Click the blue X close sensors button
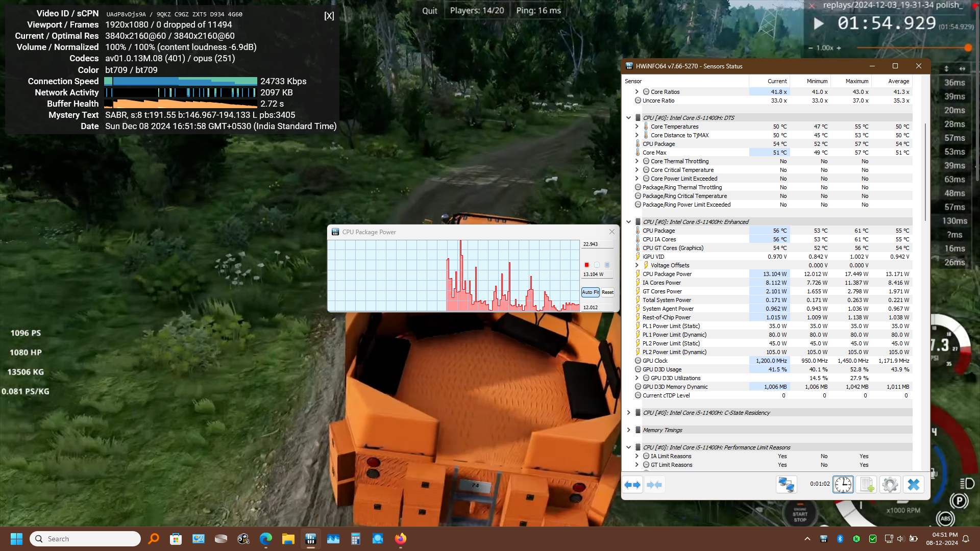The height and width of the screenshot is (551, 980). pos(913,485)
